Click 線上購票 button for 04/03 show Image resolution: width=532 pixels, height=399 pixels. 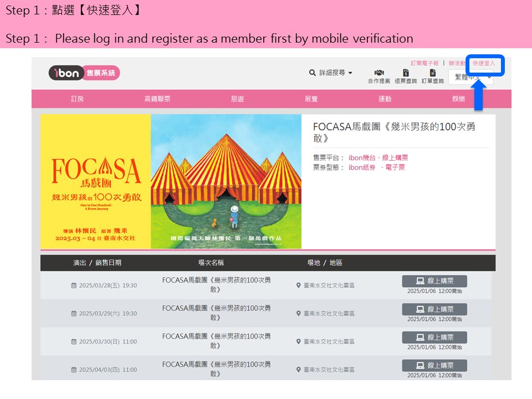434,365
